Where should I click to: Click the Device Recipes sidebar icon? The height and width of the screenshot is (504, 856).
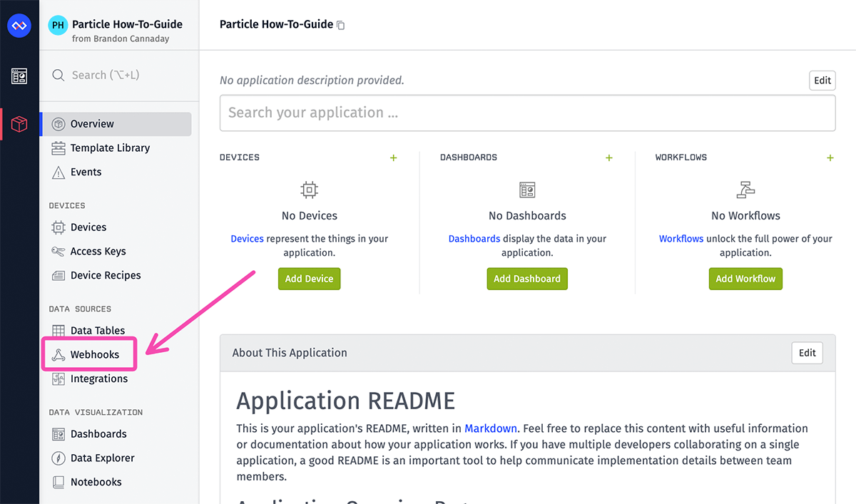(x=58, y=276)
